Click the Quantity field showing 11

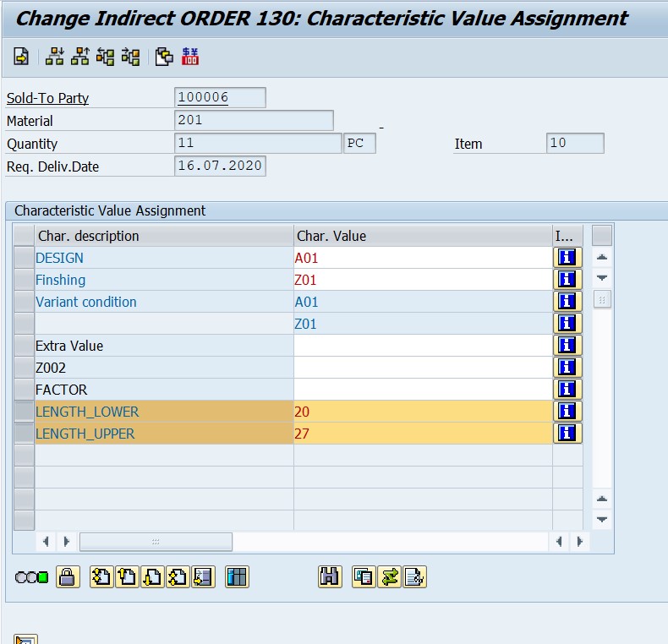pos(258,143)
